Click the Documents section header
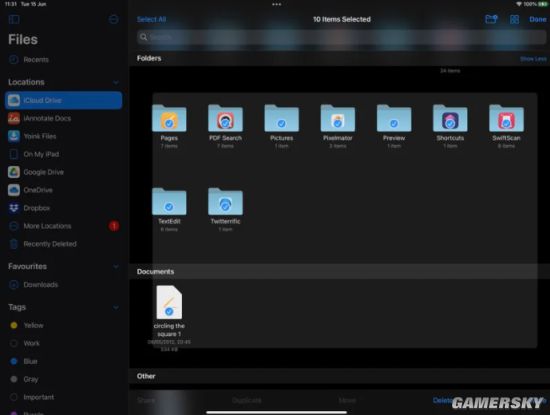This screenshot has width=550, height=415. point(155,272)
